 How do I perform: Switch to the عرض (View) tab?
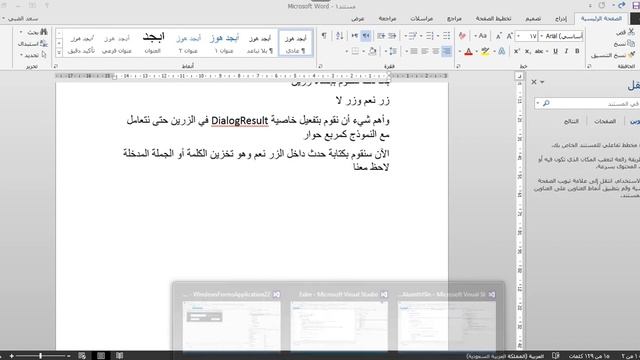[358, 19]
